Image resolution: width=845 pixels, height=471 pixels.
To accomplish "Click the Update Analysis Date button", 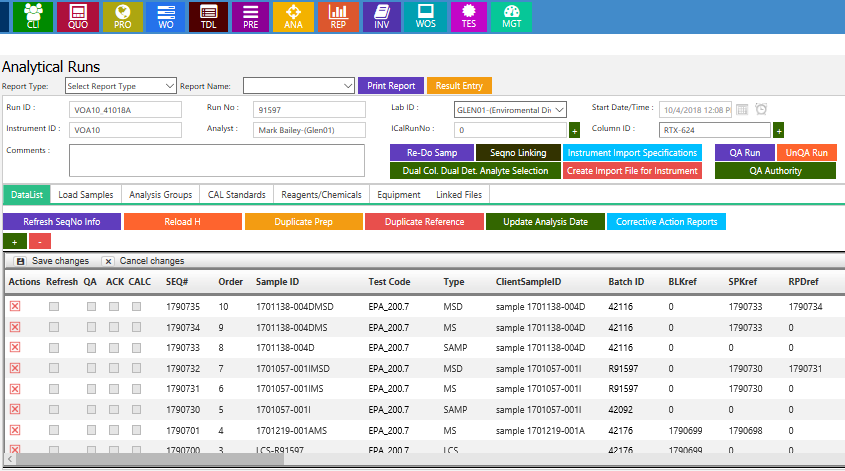I will [x=545, y=221].
